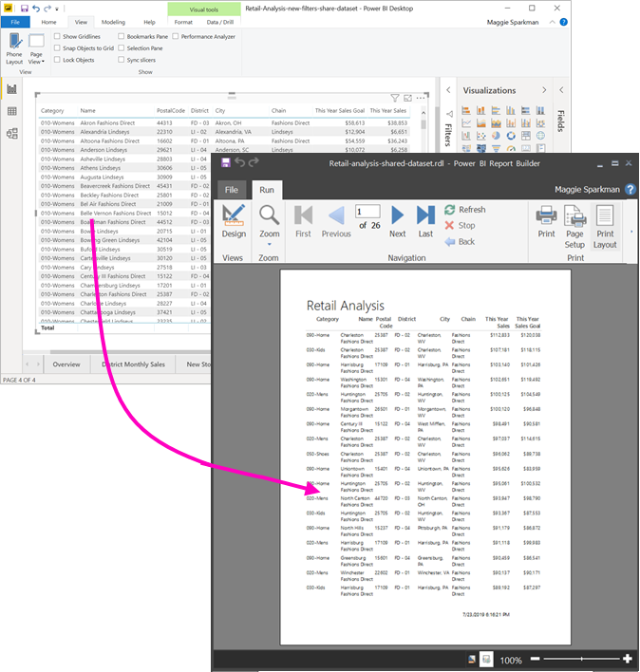Select Overview report page tab
640x672 pixels.
pos(66,364)
